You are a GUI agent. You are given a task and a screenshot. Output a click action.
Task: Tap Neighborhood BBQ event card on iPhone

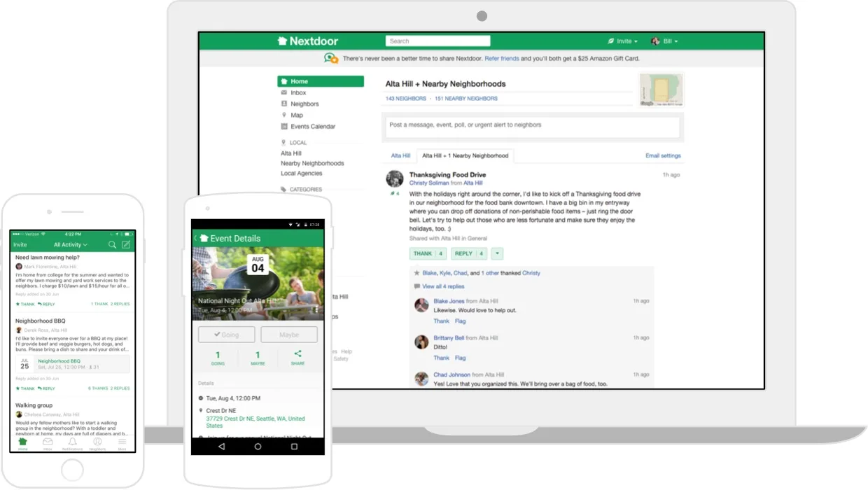click(73, 363)
